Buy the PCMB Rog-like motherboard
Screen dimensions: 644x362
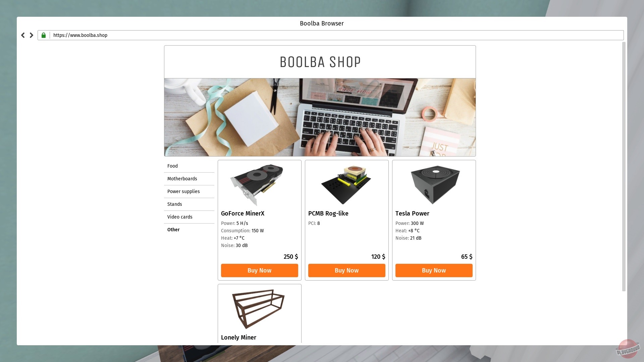tap(347, 270)
